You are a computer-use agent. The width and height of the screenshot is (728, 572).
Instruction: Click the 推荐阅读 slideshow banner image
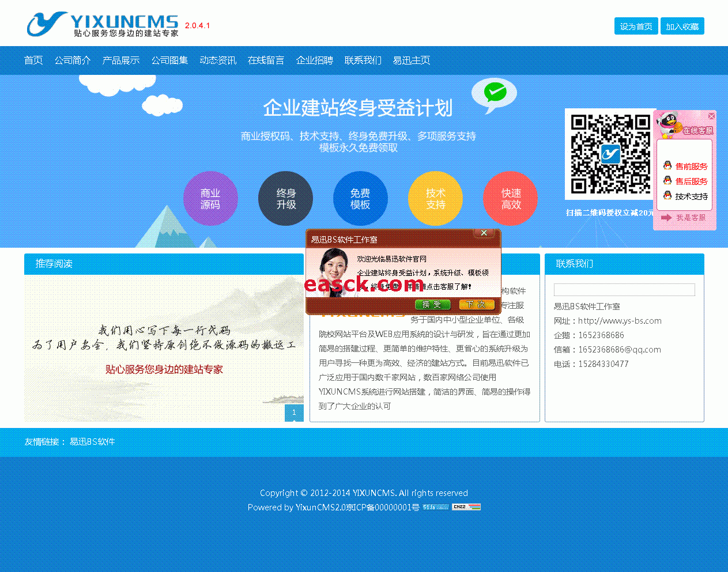coord(164,348)
